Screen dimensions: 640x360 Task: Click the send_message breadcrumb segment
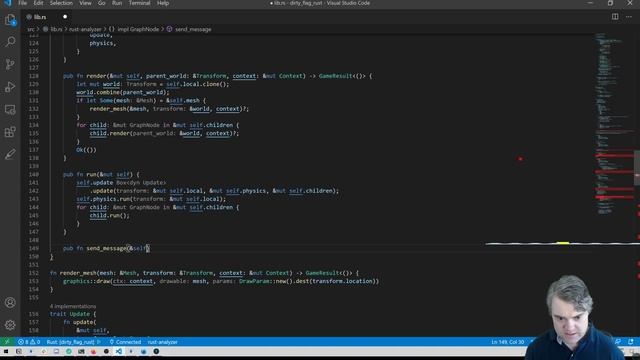pyautogui.click(x=189, y=29)
